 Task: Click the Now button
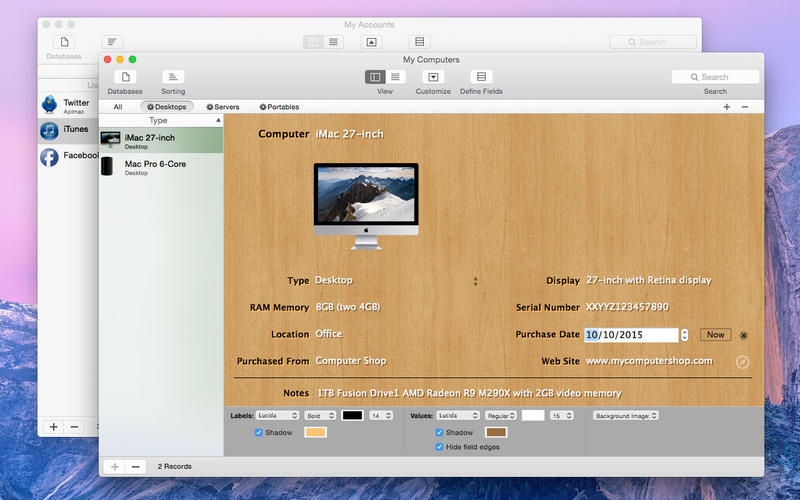tap(715, 335)
